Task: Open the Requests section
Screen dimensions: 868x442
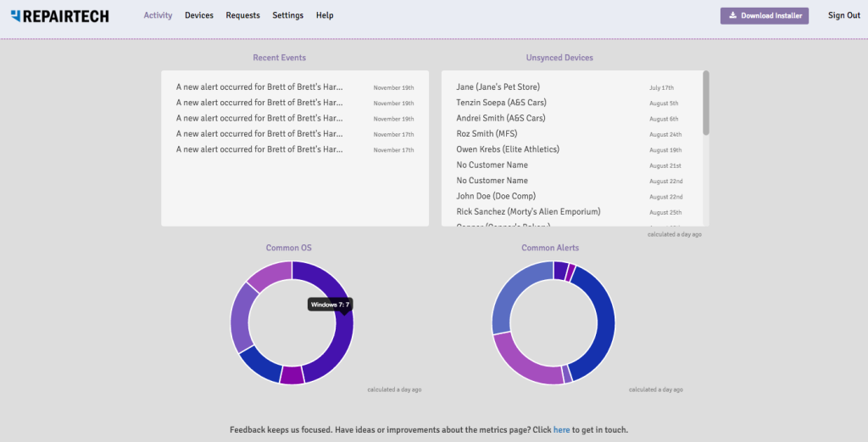Action: click(242, 15)
